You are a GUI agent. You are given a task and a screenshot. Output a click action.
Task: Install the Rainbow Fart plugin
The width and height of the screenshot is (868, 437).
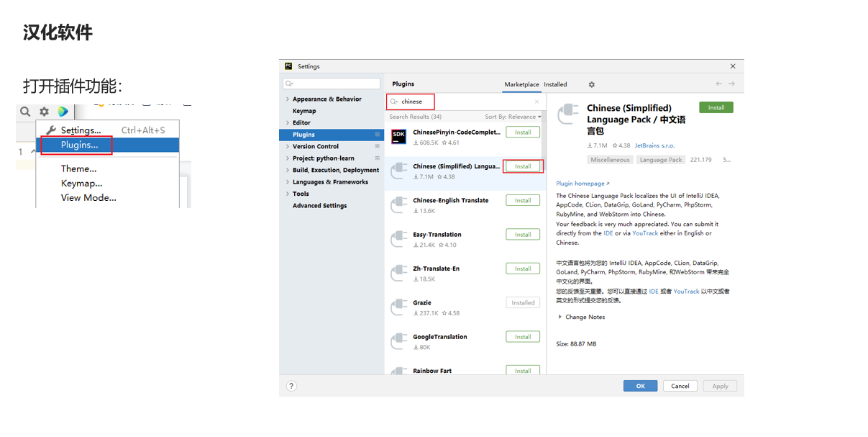click(523, 371)
